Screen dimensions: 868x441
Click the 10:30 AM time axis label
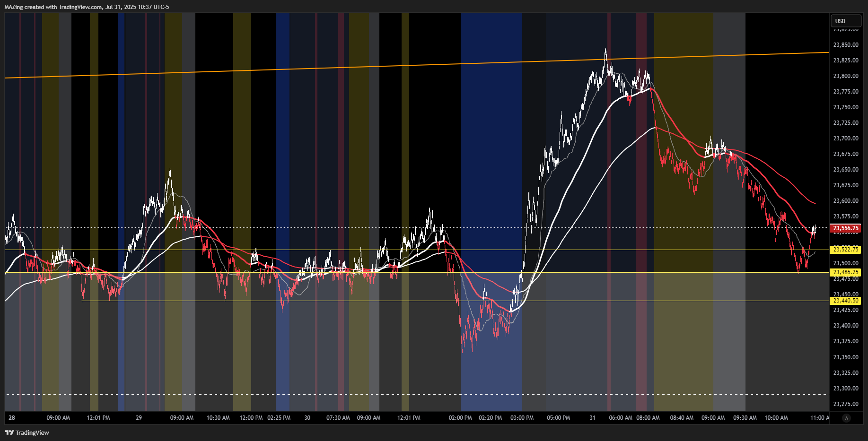click(218, 418)
